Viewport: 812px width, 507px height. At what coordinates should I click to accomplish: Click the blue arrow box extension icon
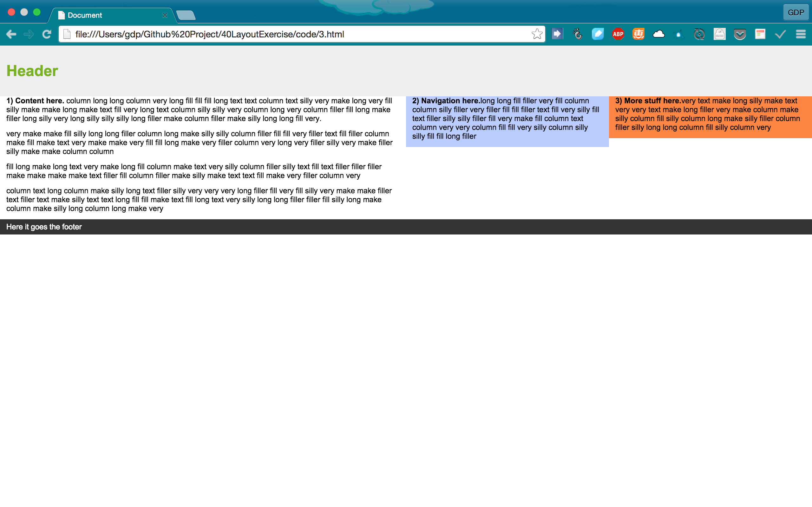557,34
